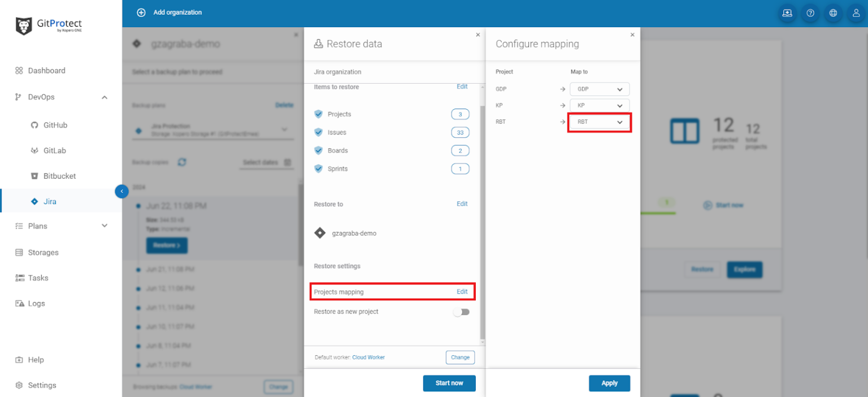
Task: Click the Restore button under Jun 22 backup
Action: (x=167, y=245)
